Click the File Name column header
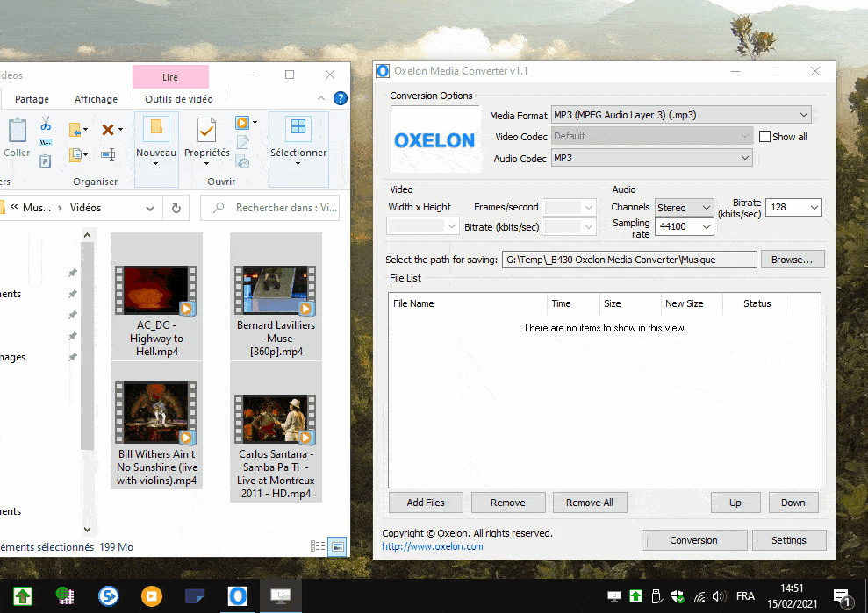 tap(468, 303)
